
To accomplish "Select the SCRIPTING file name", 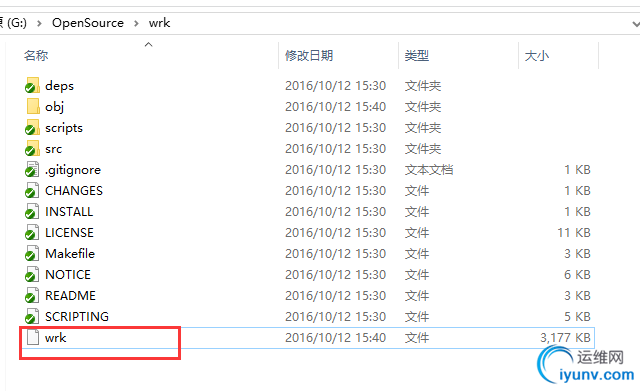I will tap(77, 317).
